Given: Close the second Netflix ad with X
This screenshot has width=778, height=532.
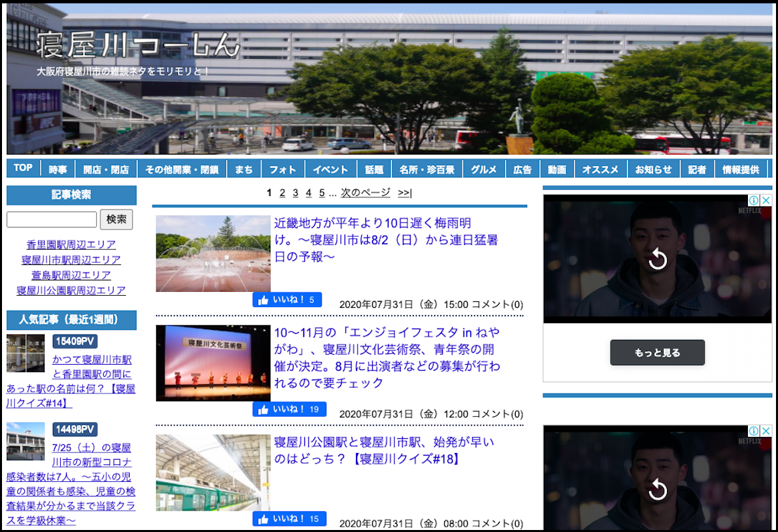Looking at the screenshot, I should point(765,432).
